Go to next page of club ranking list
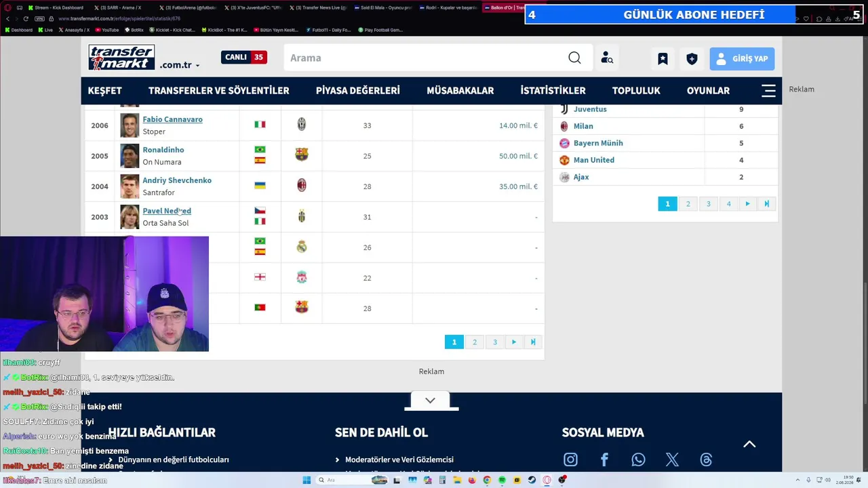Image resolution: width=868 pixels, height=488 pixels. [747, 204]
